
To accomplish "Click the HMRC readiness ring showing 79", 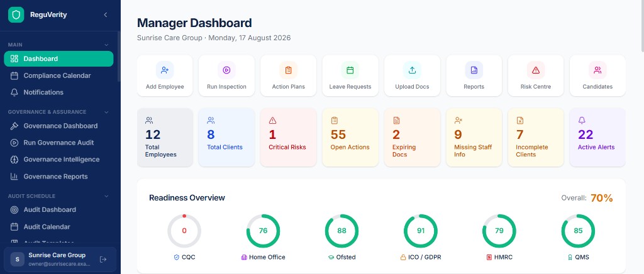I will (499, 231).
